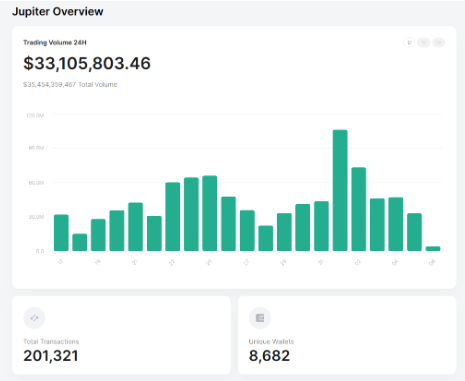Switch chart to W weekly interval

[424, 43]
